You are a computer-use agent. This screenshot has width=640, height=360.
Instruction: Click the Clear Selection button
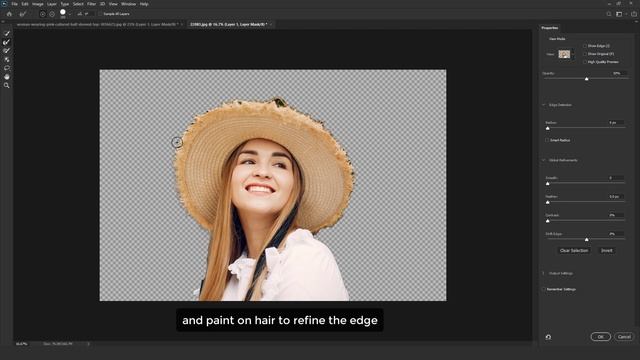pos(574,251)
